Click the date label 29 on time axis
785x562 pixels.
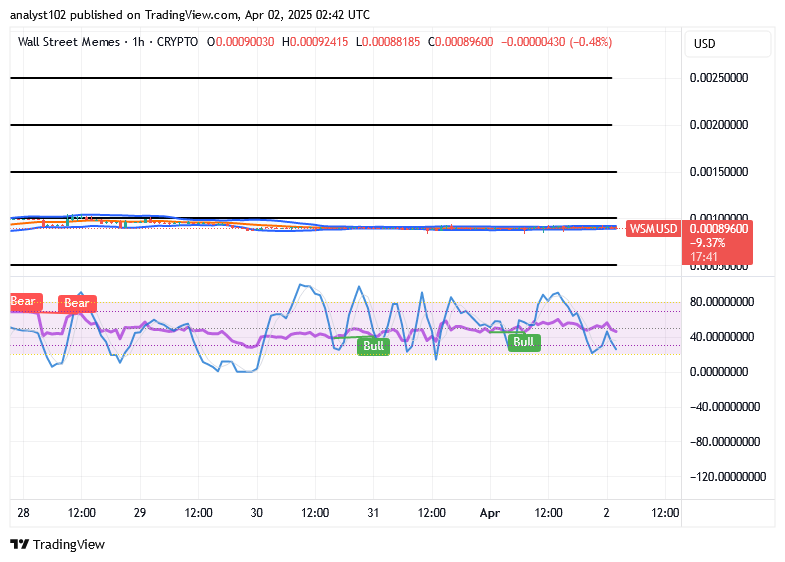coord(140,513)
